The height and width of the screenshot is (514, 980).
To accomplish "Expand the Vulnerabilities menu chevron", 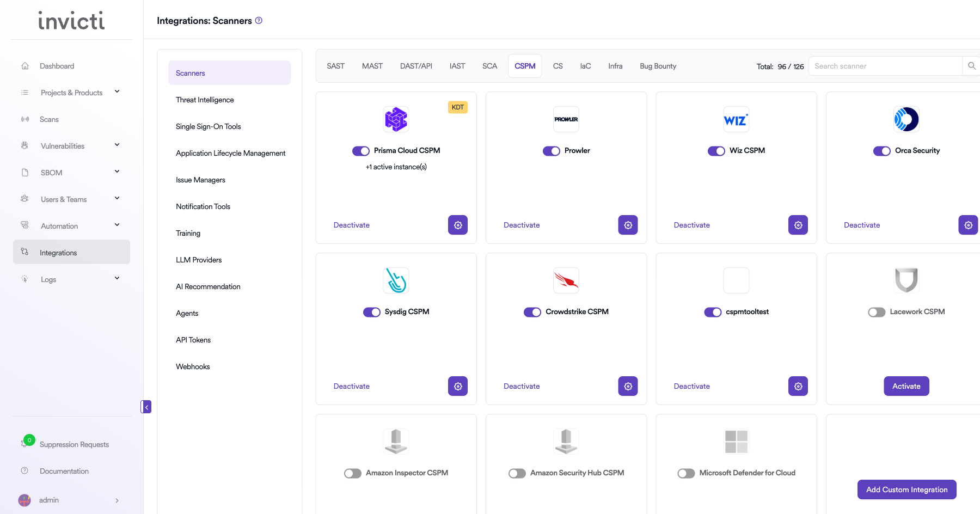I will click(x=117, y=145).
